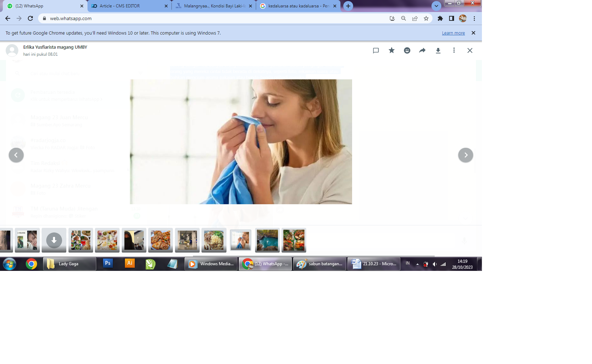592x364 pixels.
Task: Select the noodle bowl thumbnail
Action: click(214, 240)
